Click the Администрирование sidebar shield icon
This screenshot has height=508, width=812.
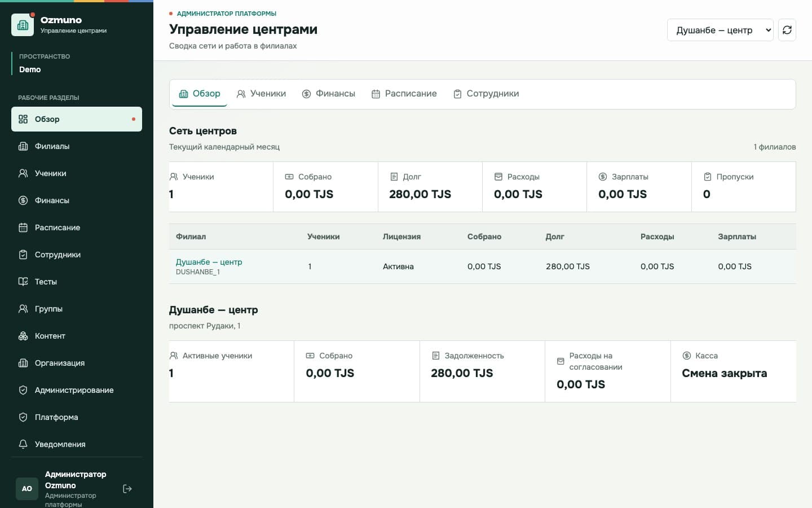point(23,390)
